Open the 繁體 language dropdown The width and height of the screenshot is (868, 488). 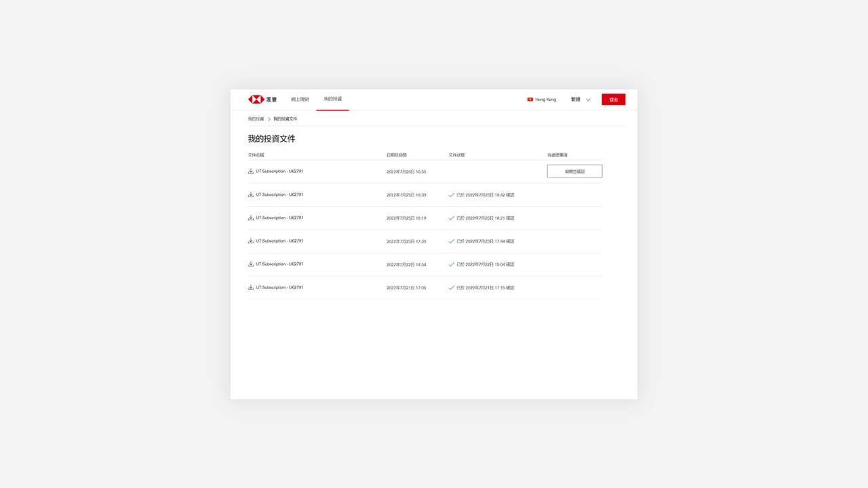pyautogui.click(x=576, y=100)
